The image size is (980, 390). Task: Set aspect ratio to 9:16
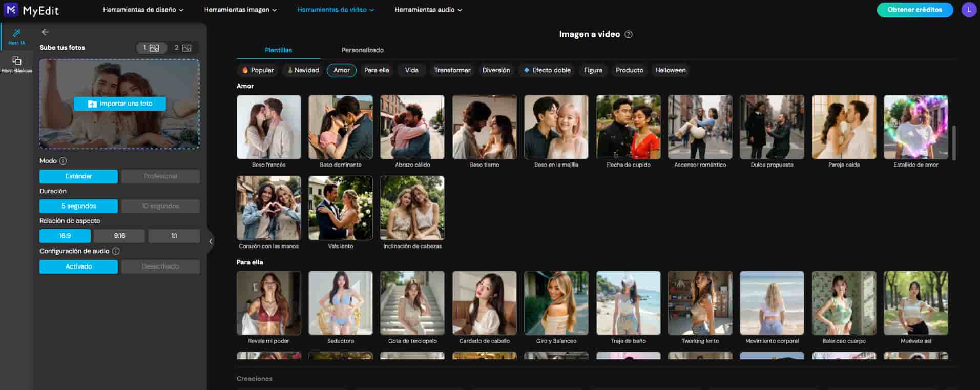pyautogui.click(x=119, y=236)
